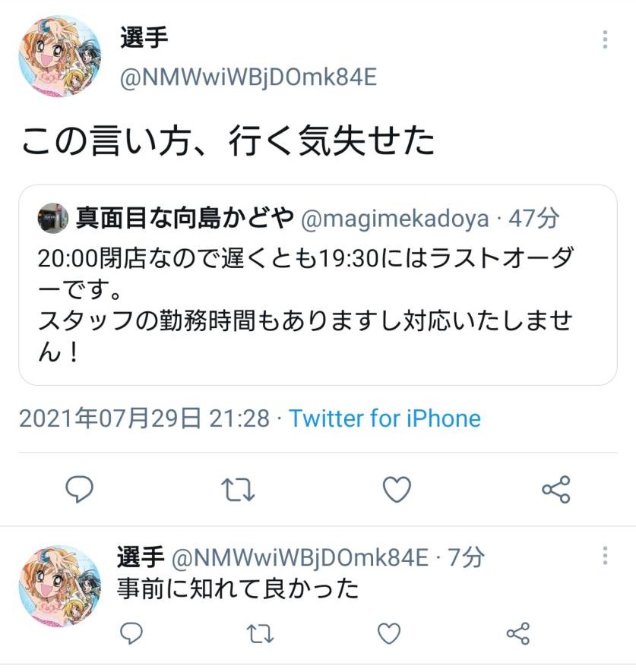Open more options menu for main tweet
Image resolution: width=636 pixels, height=672 pixels.
[x=605, y=39]
